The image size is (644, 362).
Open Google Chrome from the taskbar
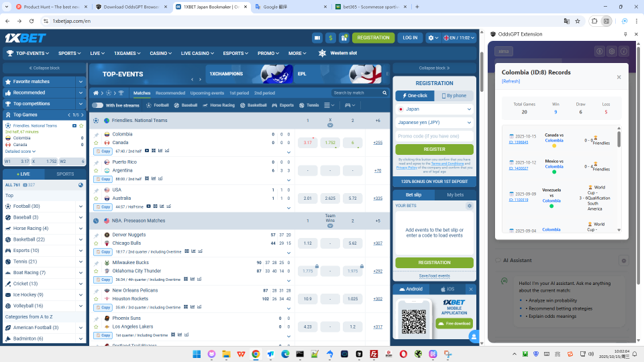tap(256, 354)
